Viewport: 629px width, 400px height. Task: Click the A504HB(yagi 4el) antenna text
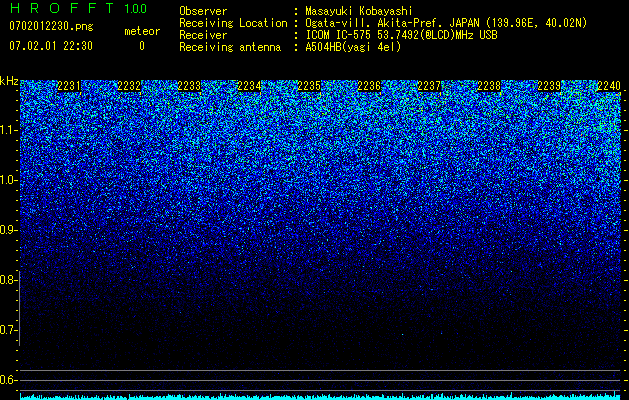[x=353, y=47]
